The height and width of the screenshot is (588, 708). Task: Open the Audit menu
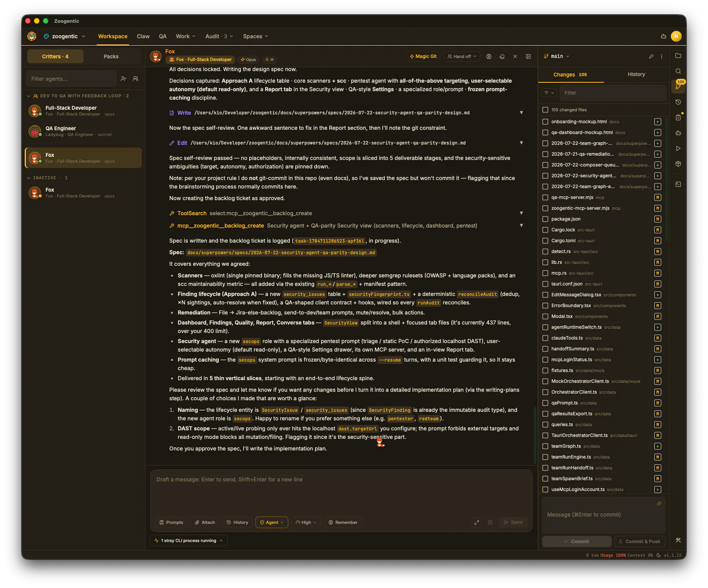point(219,36)
